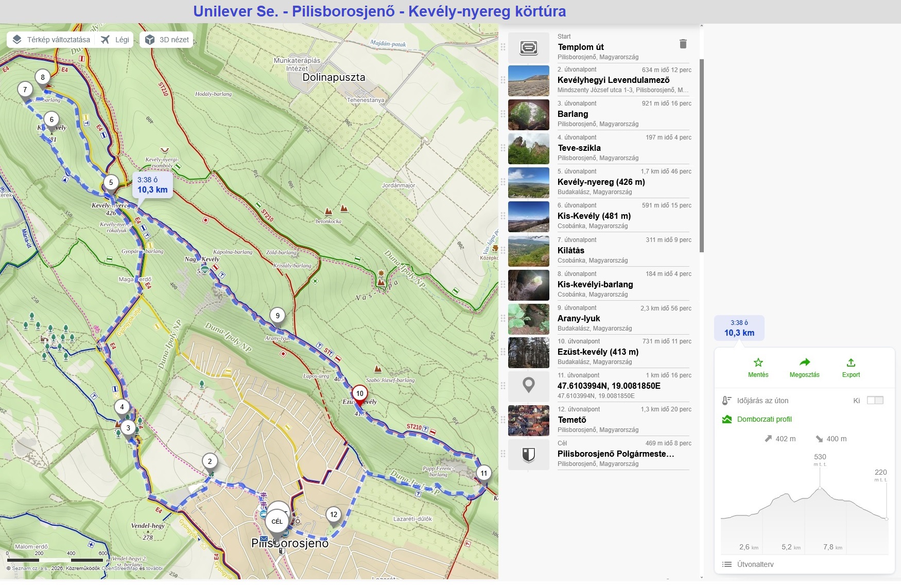Screen dimensions: 901x588
Task: Click map marker number 10
Action: pyautogui.click(x=360, y=393)
